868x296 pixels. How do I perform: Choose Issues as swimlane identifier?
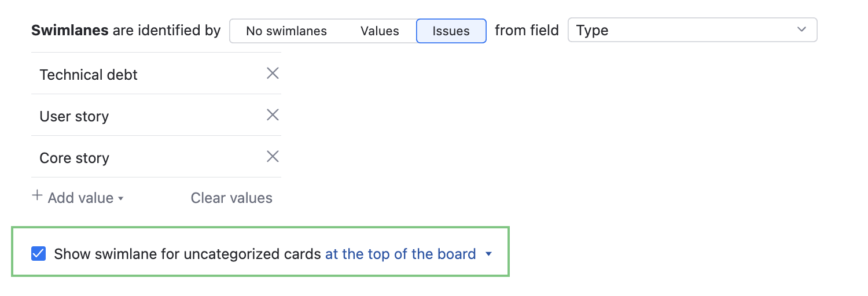point(451,31)
